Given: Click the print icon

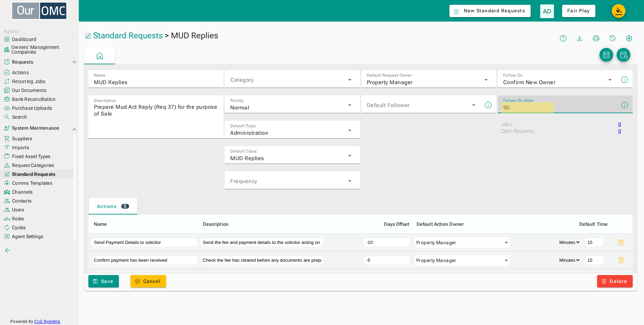Looking at the screenshot, I should pyautogui.click(x=596, y=38).
